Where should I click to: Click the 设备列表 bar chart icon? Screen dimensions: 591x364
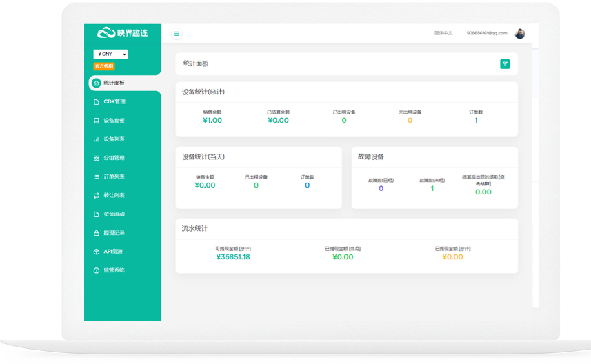coord(97,139)
